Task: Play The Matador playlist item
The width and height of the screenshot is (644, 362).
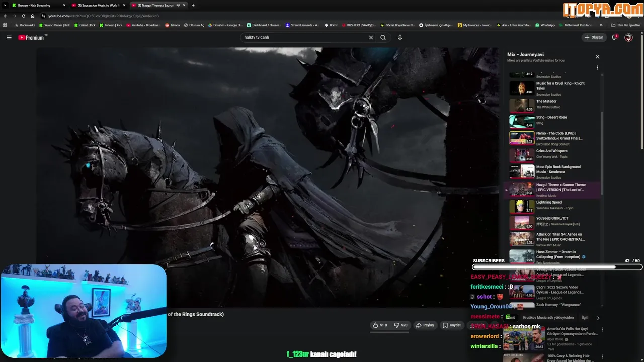Action: click(x=553, y=105)
